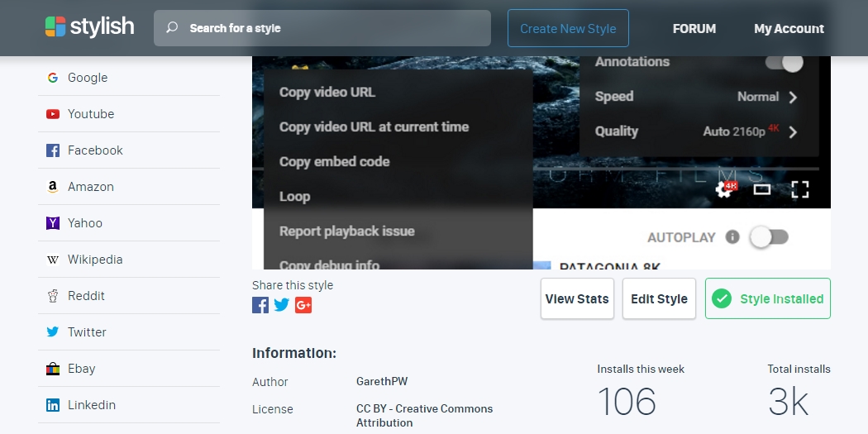Open the Ebay icon in sidebar

[53, 369]
